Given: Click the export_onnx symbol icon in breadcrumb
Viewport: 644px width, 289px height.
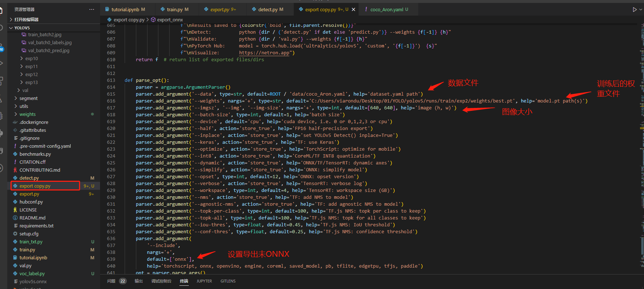Looking at the screenshot, I should click(x=153, y=20).
